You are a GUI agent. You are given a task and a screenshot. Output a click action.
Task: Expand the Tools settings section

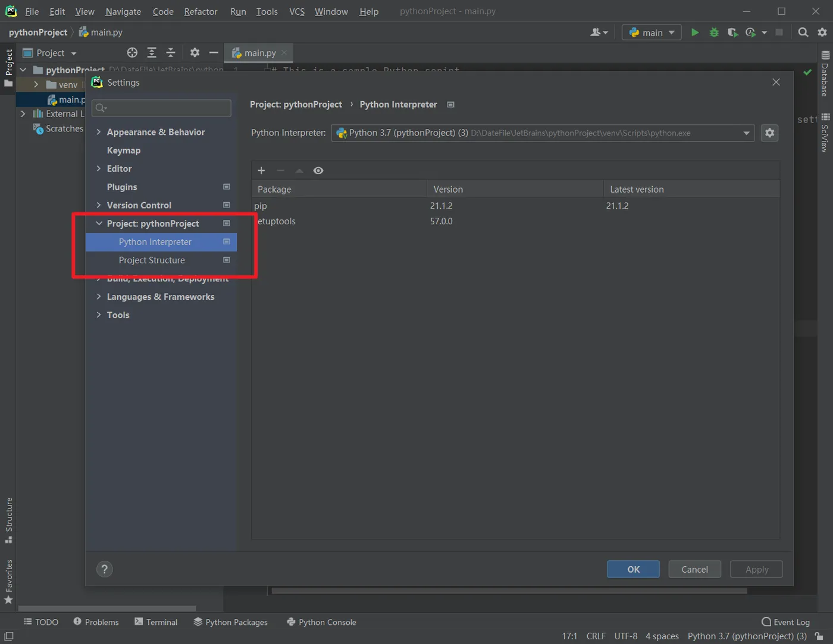[x=99, y=315]
